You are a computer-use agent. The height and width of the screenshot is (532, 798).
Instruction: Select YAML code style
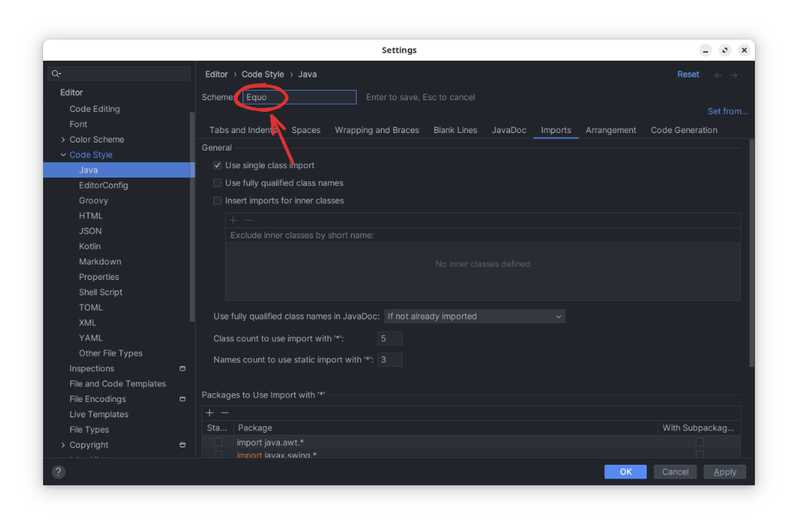coord(91,338)
